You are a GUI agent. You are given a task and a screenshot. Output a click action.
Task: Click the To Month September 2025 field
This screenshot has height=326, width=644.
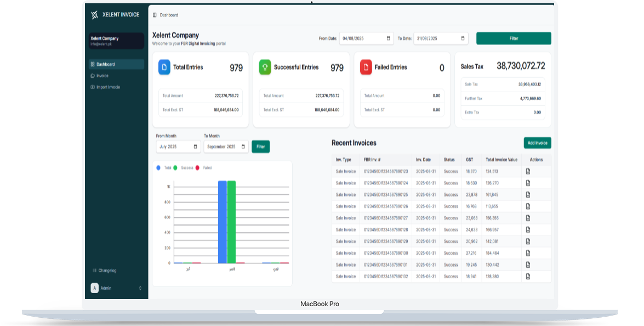click(x=226, y=147)
